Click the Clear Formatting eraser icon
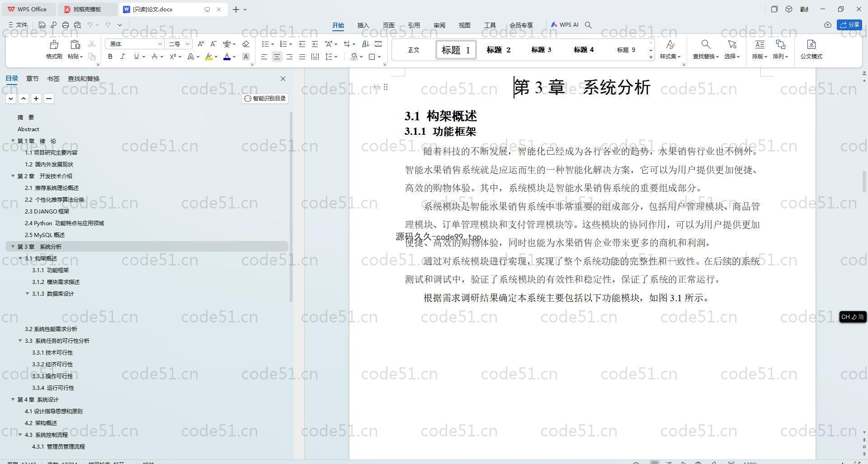 click(245, 44)
